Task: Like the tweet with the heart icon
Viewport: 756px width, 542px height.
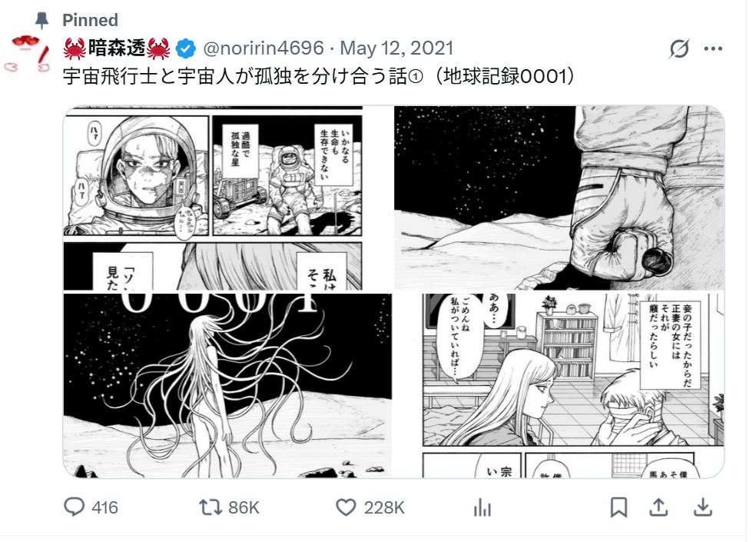Action: coord(346,507)
